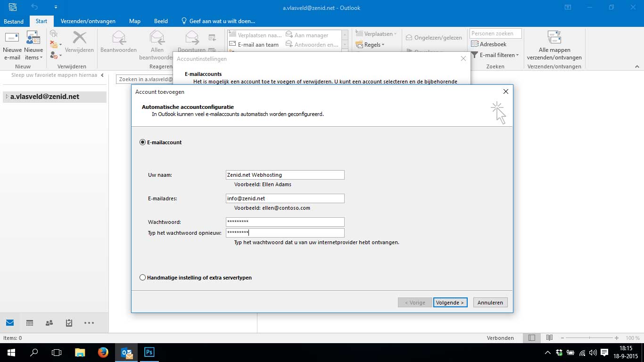Open the Verplaatsen dropdown
This screenshot has height=362, width=644.
point(376,34)
